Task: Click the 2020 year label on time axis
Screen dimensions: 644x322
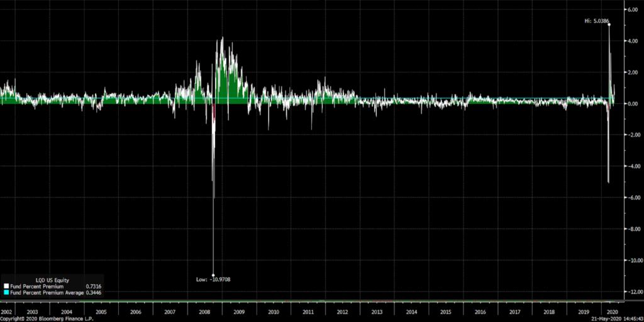Action: 612,312
